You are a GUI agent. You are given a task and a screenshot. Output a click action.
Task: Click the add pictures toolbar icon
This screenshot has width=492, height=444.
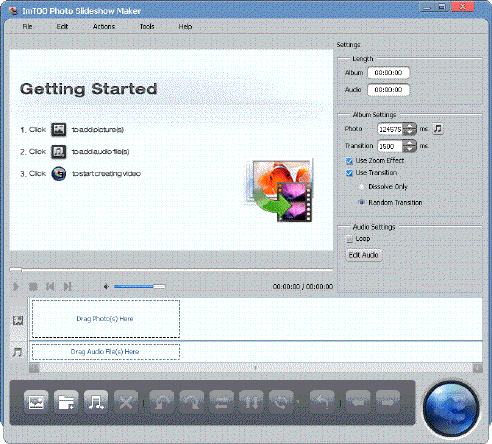[x=36, y=402]
